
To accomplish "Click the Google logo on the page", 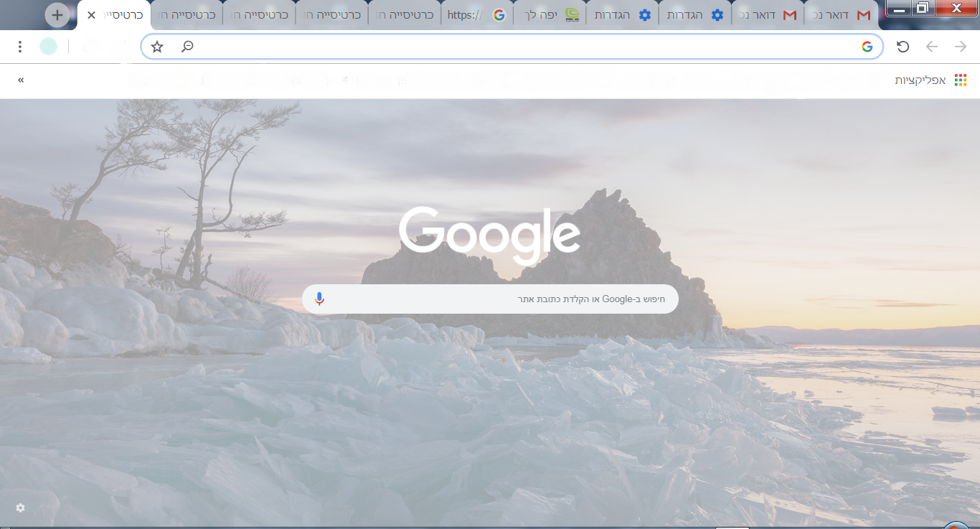I will click(489, 235).
